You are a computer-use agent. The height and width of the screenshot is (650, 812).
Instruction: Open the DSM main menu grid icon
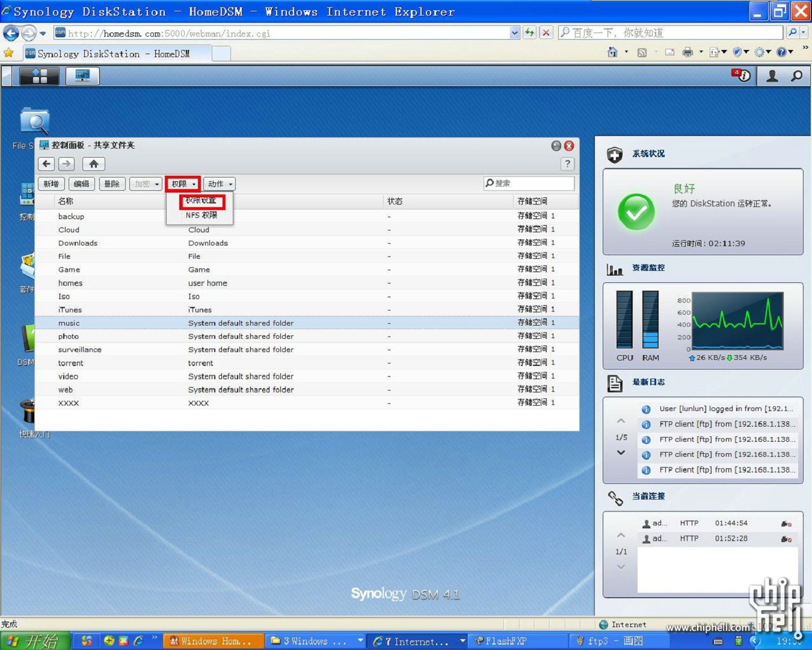(40, 76)
